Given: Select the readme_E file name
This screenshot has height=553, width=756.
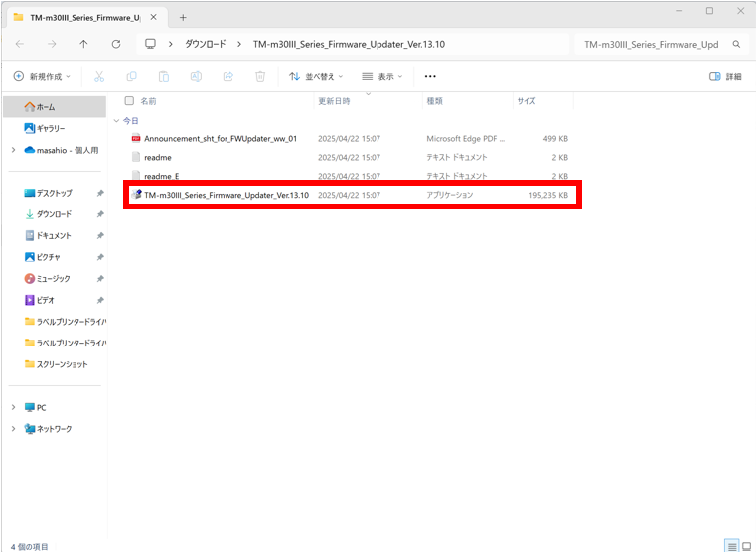Looking at the screenshot, I should point(162,176).
